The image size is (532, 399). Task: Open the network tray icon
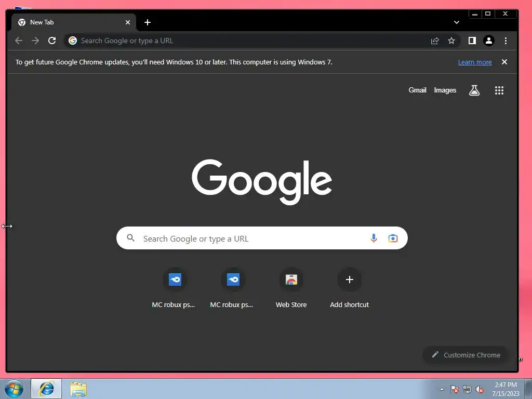[x=467, y=389]
